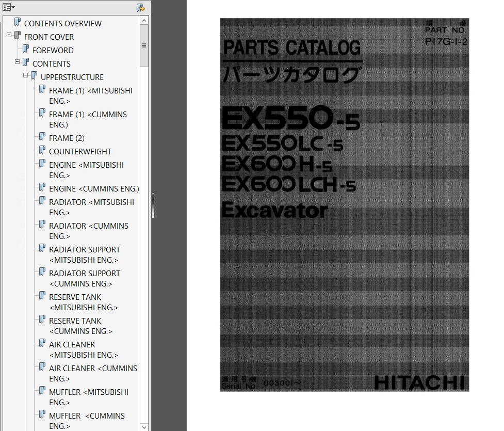The width and height of the screenshot is (504, 431).
Task: Collapse the CONTENTS bookmark node
Action: 18,62
